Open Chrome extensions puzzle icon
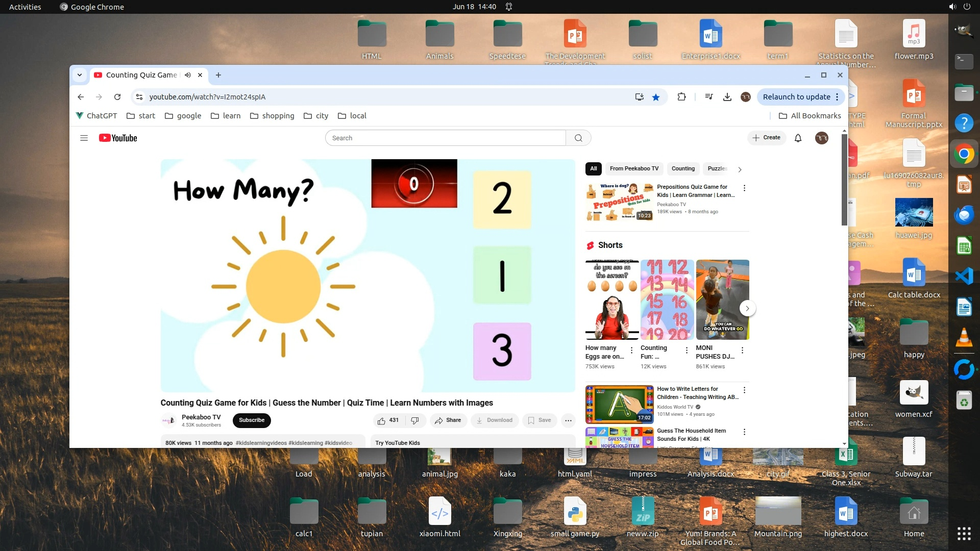The image size is (980, 551). (x=681, y=97)
